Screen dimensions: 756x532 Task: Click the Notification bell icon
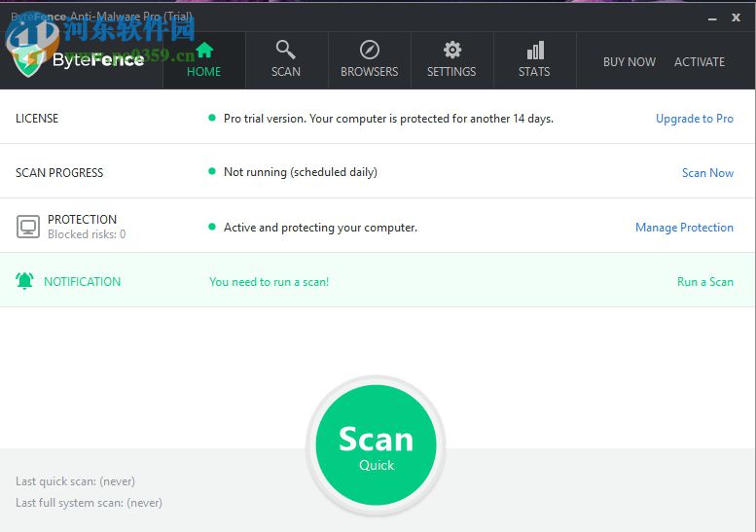(24, 280)
